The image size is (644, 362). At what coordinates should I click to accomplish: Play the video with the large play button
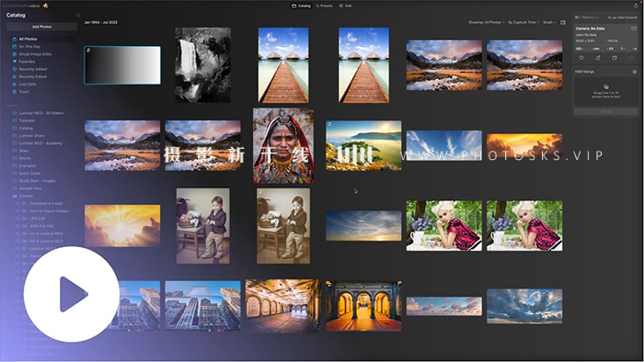coord(72,294)
